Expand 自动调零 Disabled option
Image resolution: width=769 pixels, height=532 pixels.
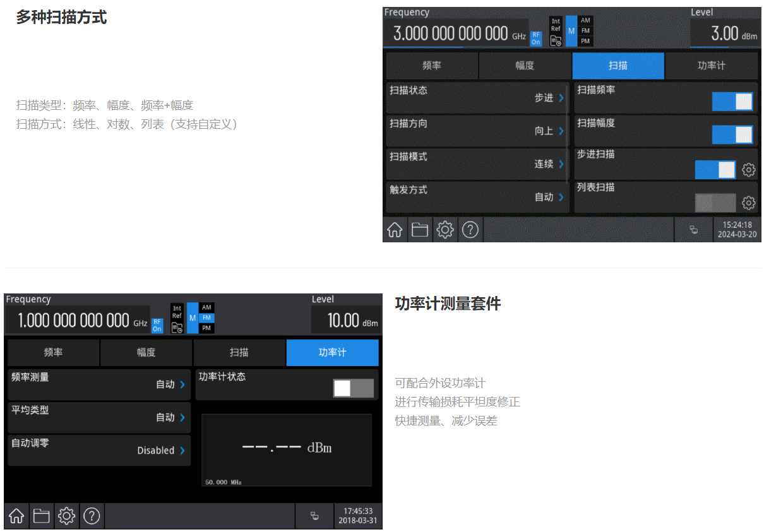(x=98, y=450)
